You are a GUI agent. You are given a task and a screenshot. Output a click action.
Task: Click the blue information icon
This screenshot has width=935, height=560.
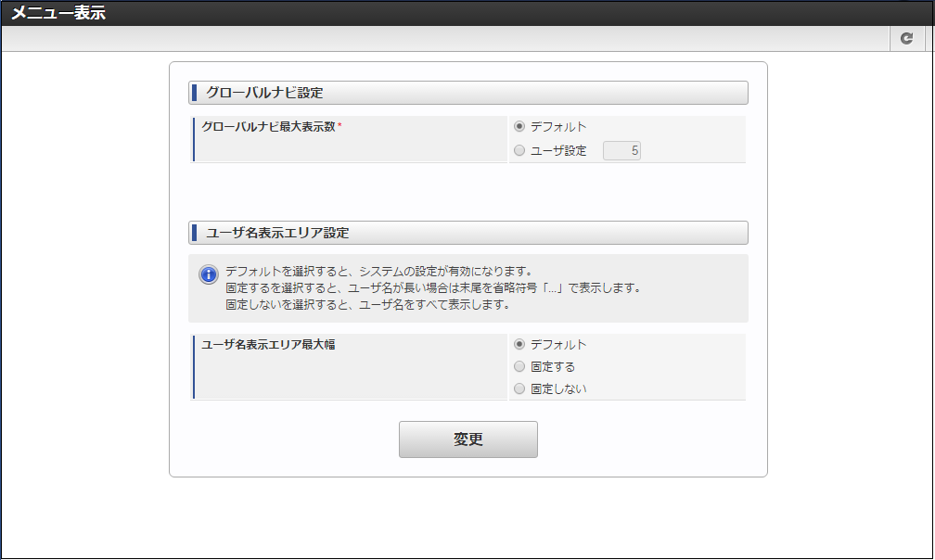pyautogui.click(x=209, y=275)
